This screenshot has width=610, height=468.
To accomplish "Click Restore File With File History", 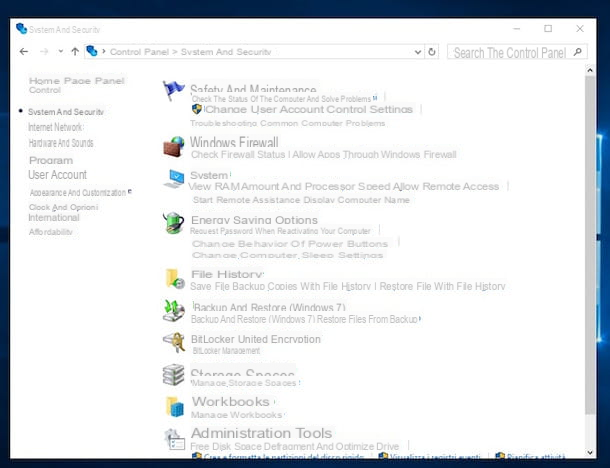I will pos(442,286).
